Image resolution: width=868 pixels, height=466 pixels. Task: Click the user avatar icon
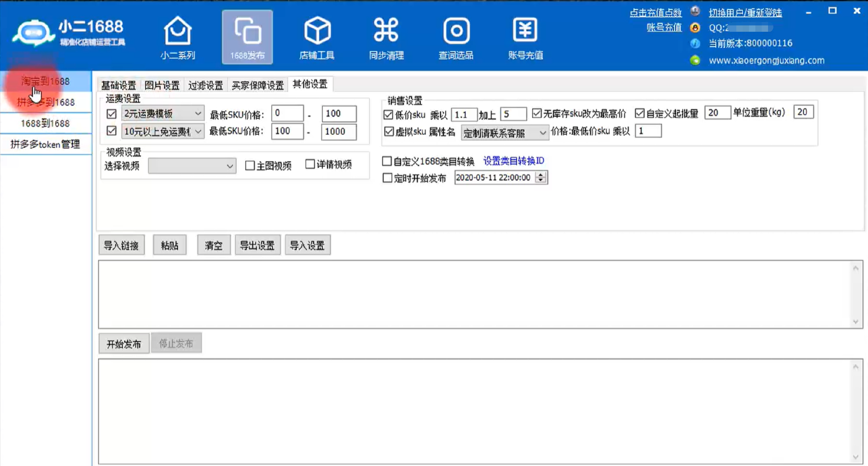coord(695,12)
